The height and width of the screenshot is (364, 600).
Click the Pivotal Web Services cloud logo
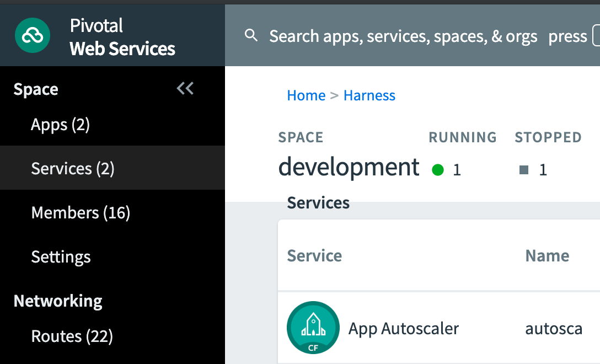(33, 36)
